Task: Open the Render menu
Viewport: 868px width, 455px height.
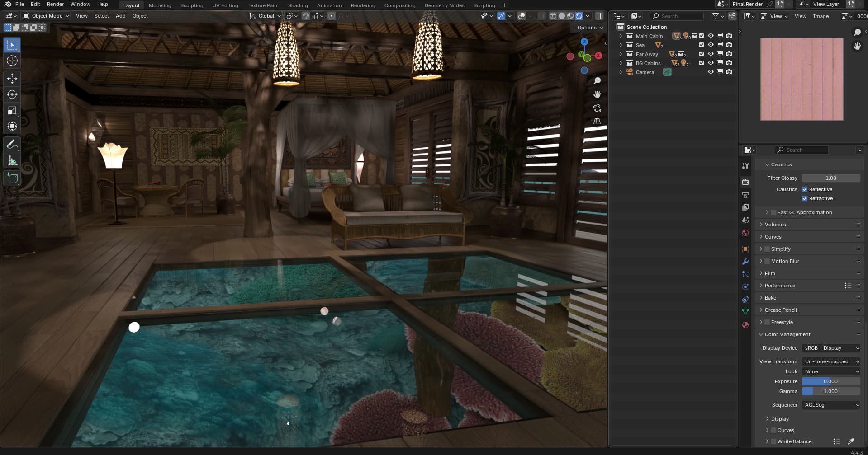Action: (x=55, y=4)
